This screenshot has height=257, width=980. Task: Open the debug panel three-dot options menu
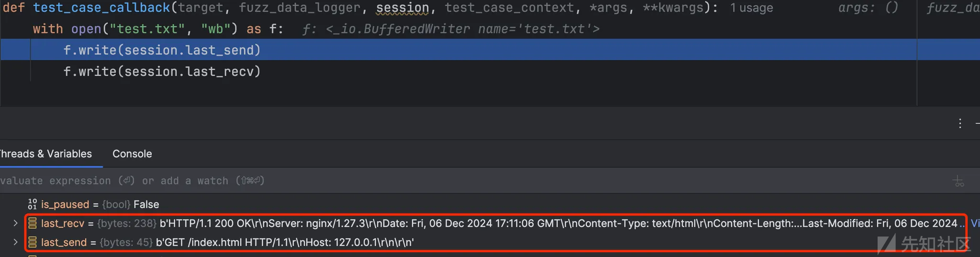coord(960,124)
